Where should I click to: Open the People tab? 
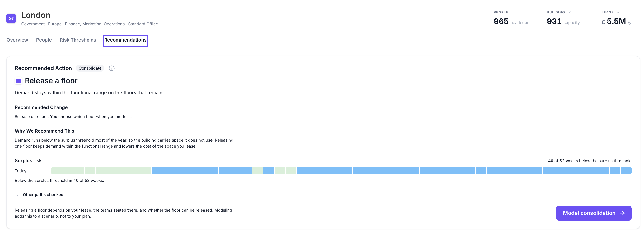44,40
